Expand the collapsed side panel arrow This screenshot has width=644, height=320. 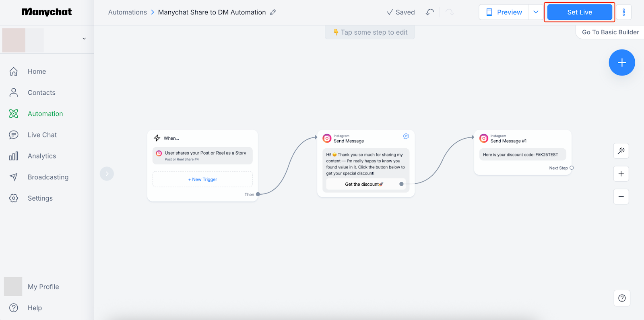point(107,174)
